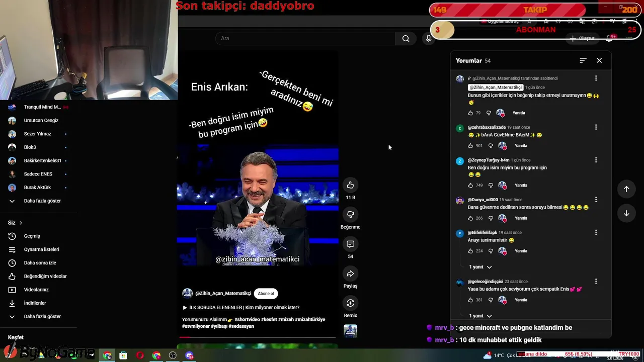644x362 pixels.
Task: Open Burak Aktürk subscription channel
Action: click(38, 188)
